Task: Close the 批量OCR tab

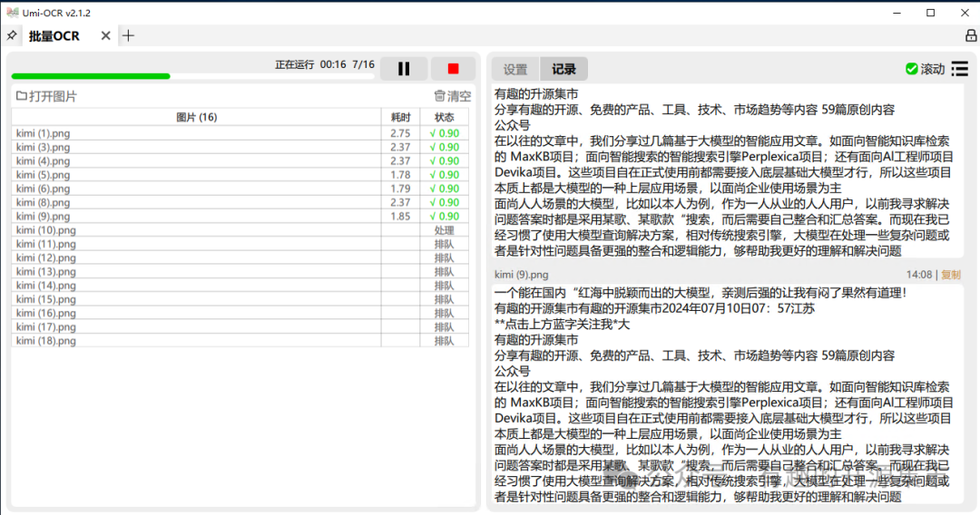Action: 105,35
